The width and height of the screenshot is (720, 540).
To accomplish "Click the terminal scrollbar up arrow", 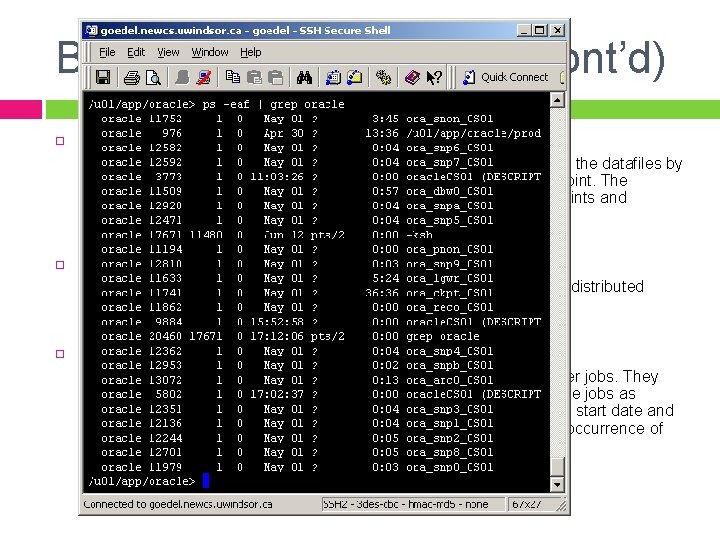I will 557,100.
